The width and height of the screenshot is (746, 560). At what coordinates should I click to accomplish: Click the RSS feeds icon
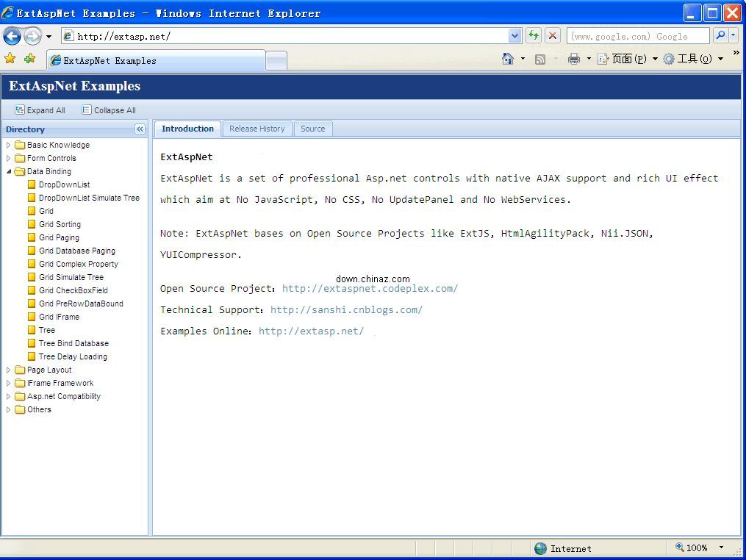pos(540,59)
